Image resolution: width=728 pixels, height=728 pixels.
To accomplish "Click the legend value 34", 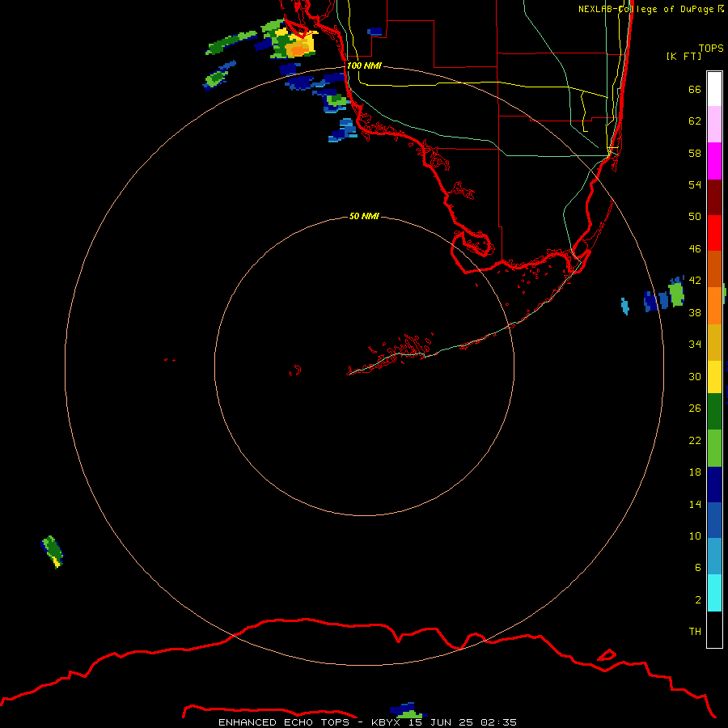I will [x=695, y=345].
